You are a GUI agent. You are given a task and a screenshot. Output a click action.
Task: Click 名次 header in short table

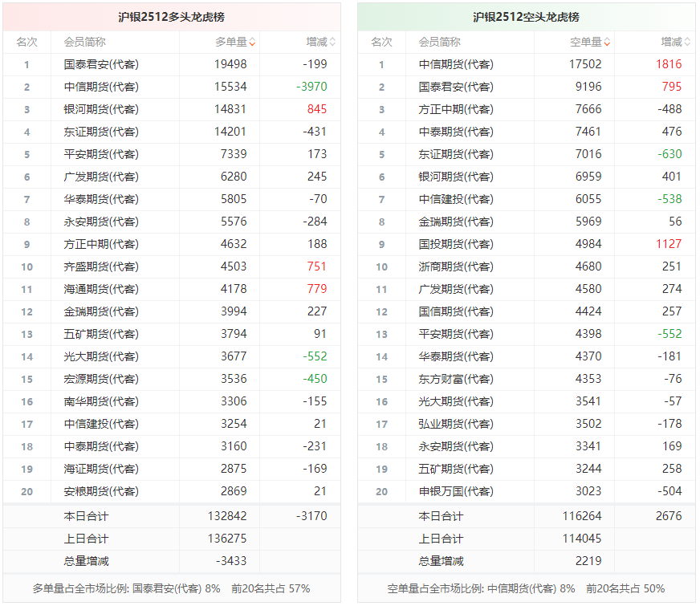point(381,43)
